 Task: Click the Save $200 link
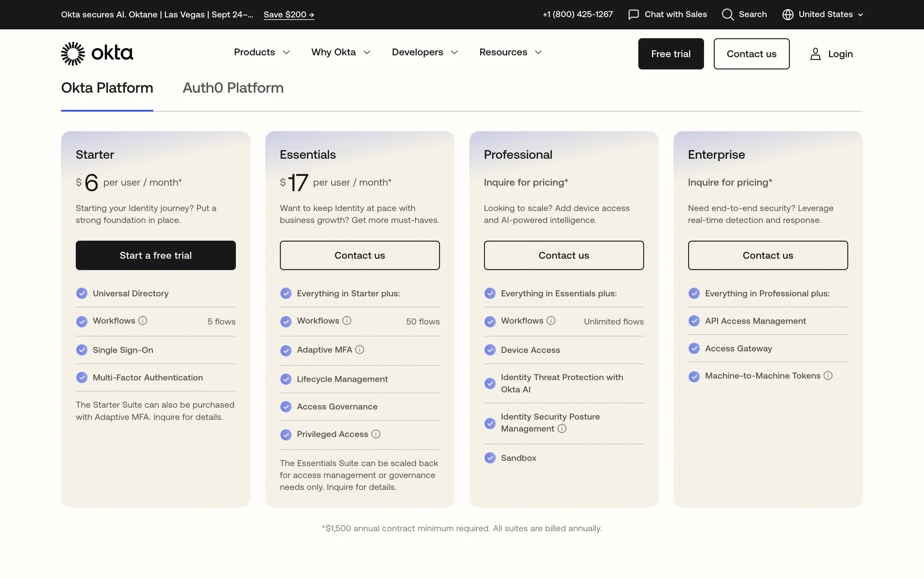click(x=289, y=14)
